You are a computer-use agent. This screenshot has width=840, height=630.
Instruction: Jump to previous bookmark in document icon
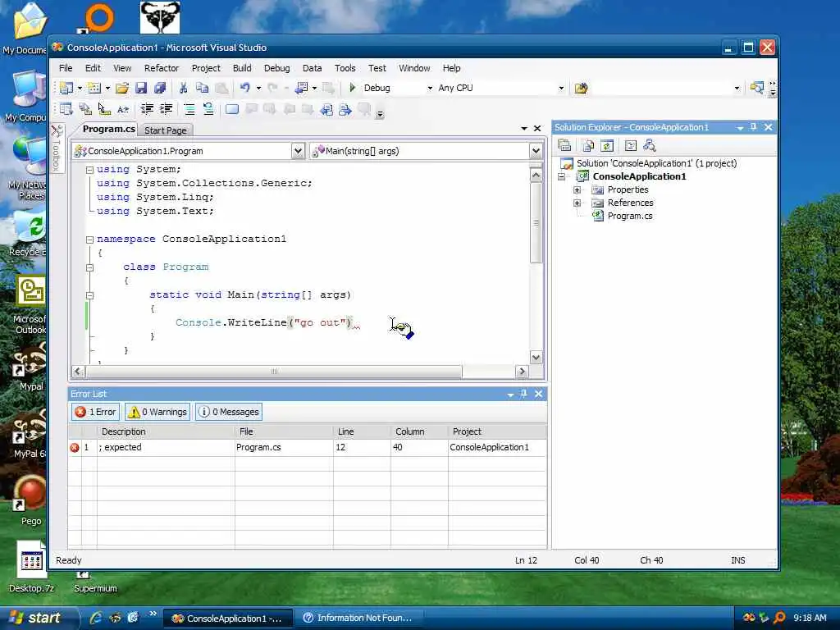point(326,109)
